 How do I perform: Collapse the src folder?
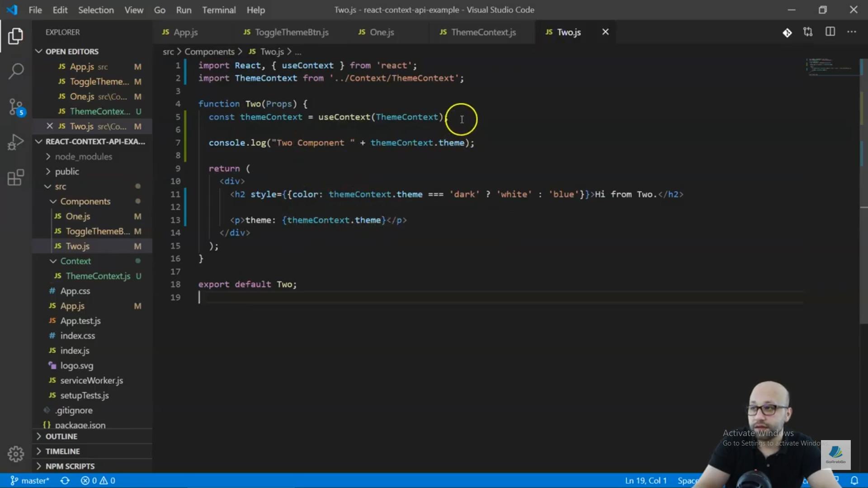(x=61, y=186)
